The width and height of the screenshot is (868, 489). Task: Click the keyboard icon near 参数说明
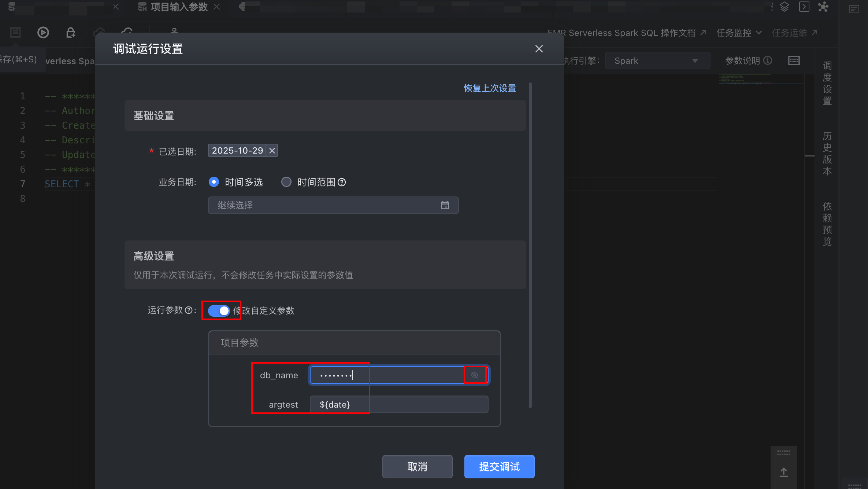click(794, 60)
